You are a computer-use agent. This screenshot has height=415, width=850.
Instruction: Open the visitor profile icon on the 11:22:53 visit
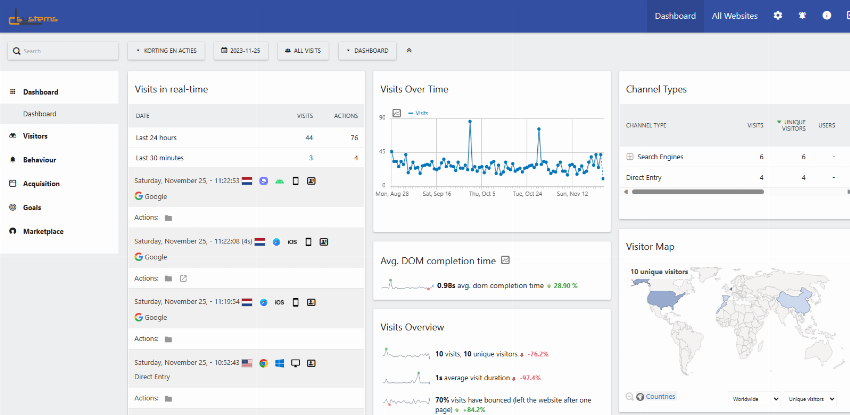(311, 181)
